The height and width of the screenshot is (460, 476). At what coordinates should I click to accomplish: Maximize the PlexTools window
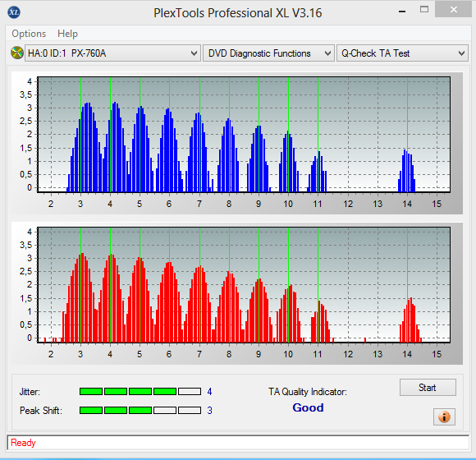(x=424, y=9)
